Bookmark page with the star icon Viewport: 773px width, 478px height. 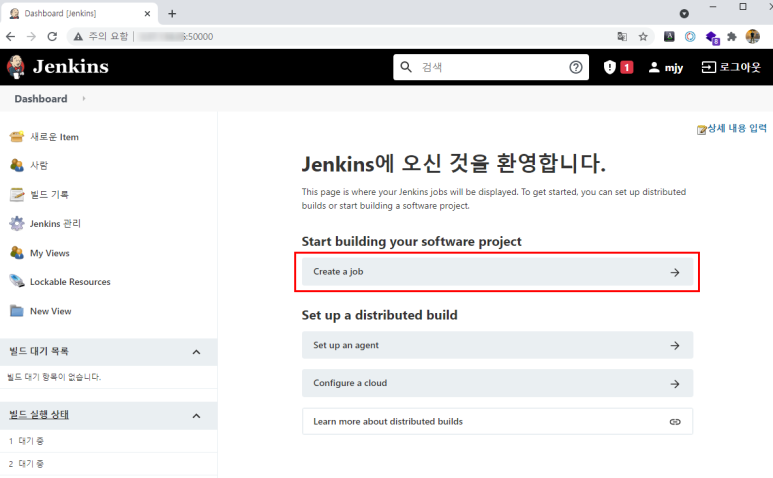click(x=643, y=36)
